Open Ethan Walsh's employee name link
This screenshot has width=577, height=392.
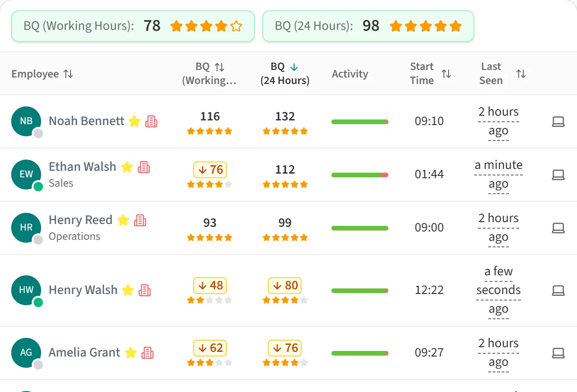pos(83,167)
